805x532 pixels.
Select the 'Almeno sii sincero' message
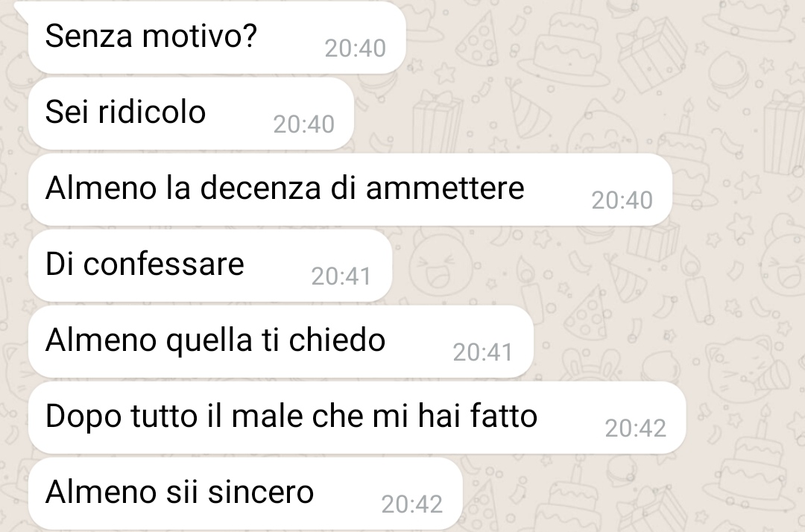point(245,493)
